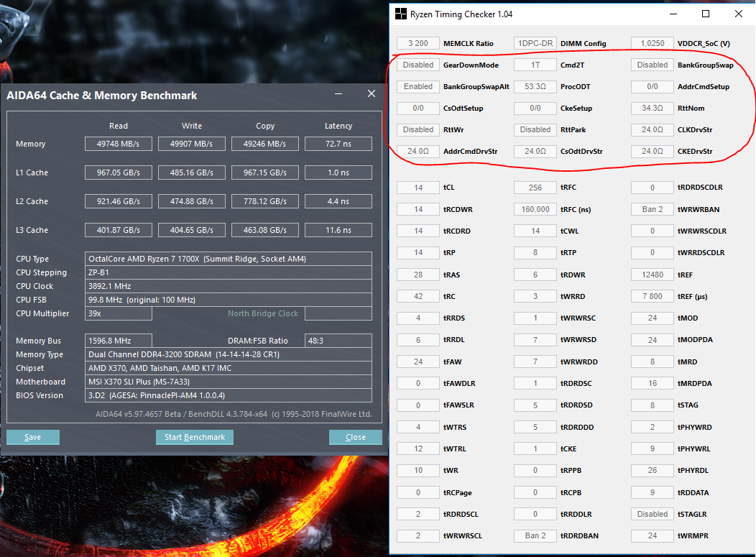Select the Memory Write value 49907 MB/s

191,144
